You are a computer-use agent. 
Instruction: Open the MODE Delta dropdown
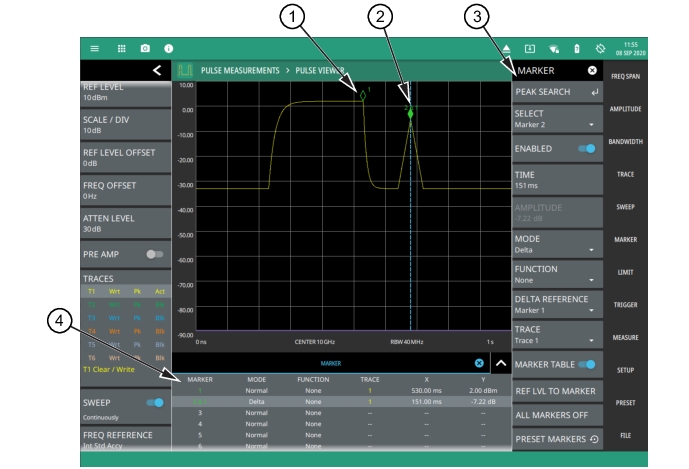click(557, 244)
